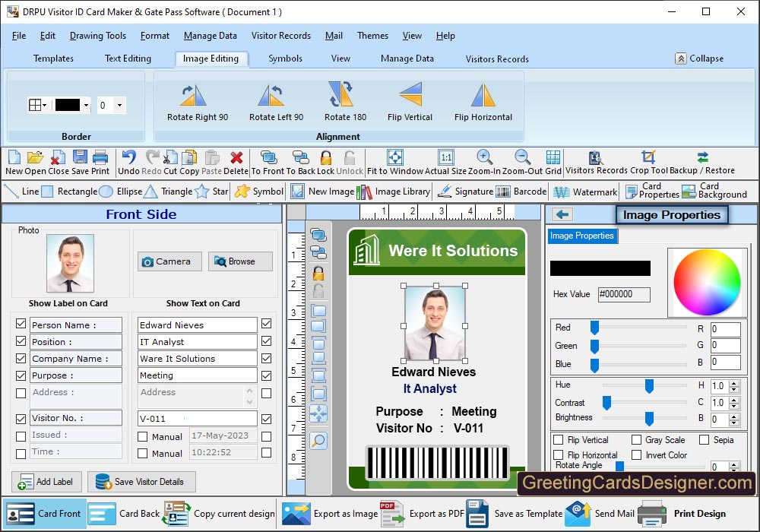760x532 pixels.
Task: Click the Undo toolbar icon
Action: 129,157
